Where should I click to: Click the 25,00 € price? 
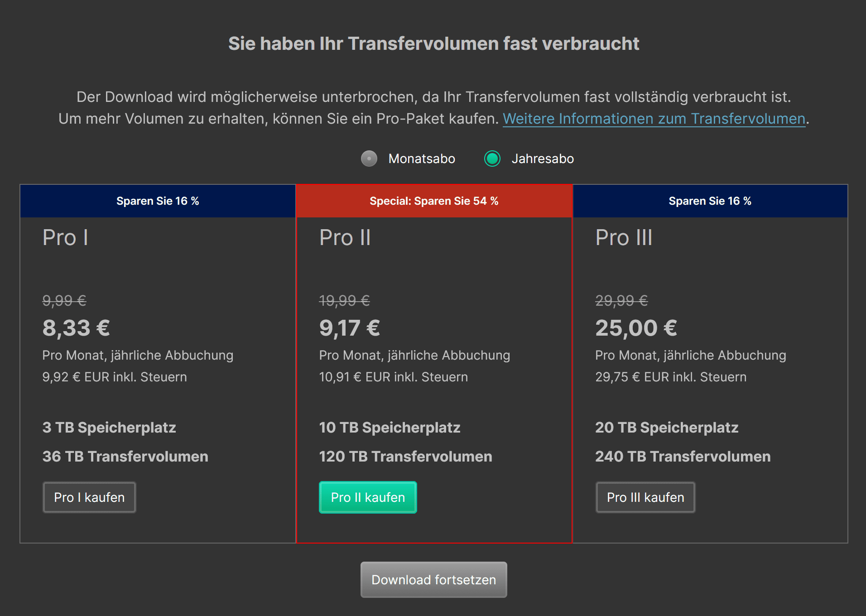636,328
